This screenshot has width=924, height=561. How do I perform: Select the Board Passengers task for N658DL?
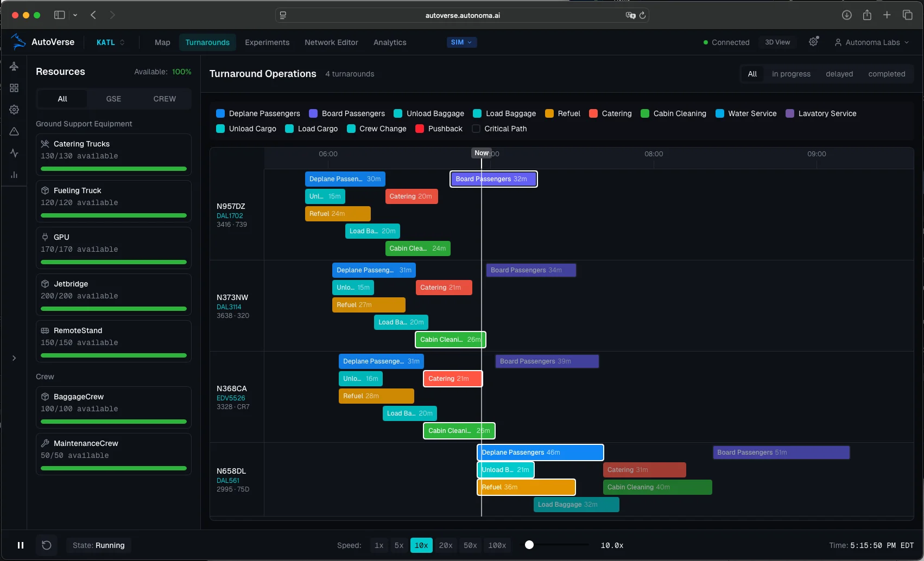[x=781, y=452]
